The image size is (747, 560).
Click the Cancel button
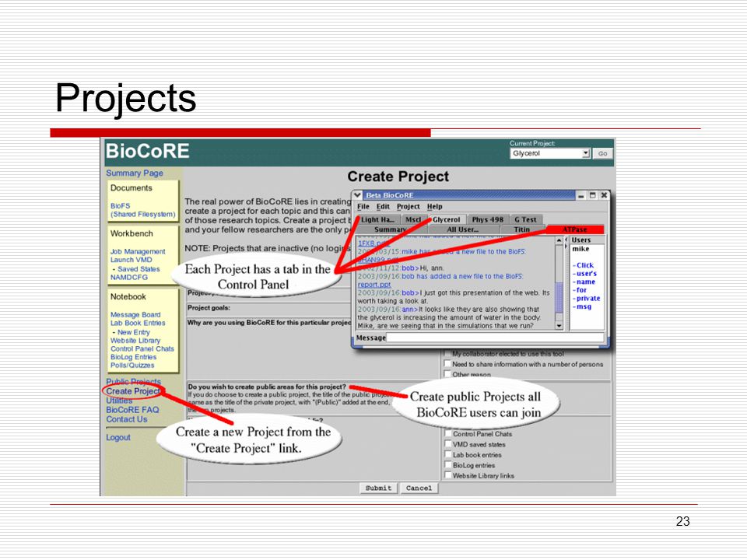(419, 488)
